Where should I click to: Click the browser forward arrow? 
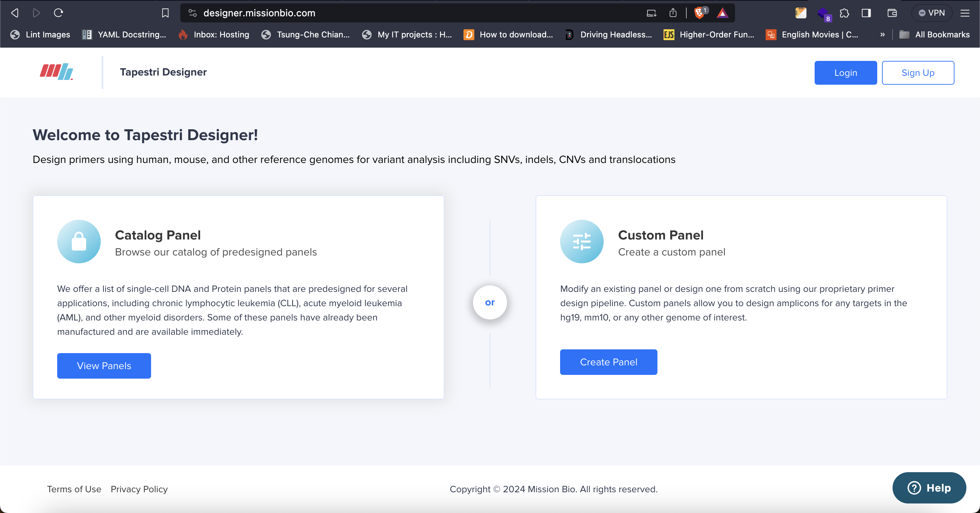click(36, 13)
